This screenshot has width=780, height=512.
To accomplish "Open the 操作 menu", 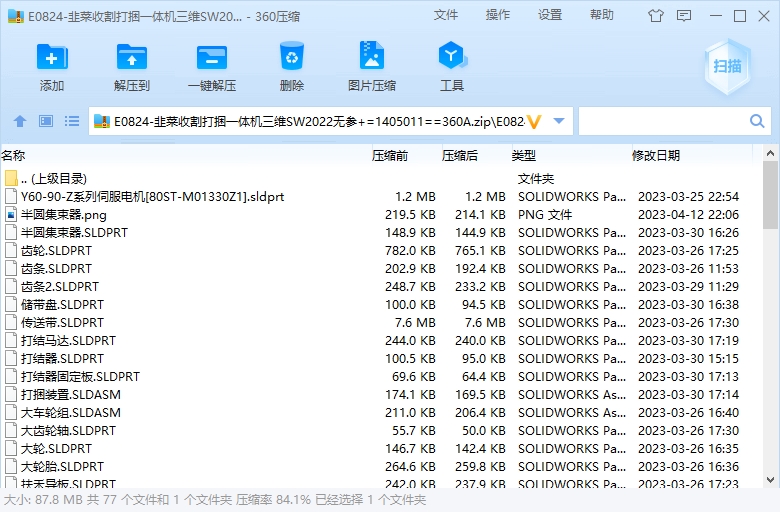I will coord(498,15).
